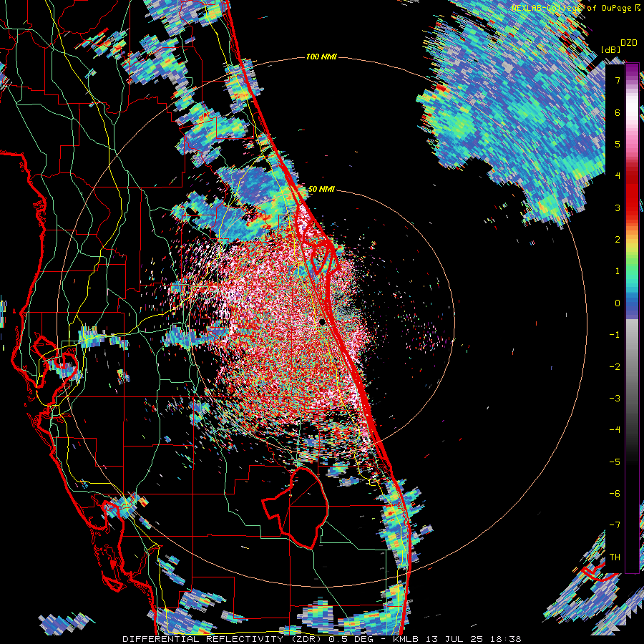Image resolution: width=644 pixels, height=644 pixels.
Task: Click the "18:38" time stamp in the caption
Action: tap(505, 639)
